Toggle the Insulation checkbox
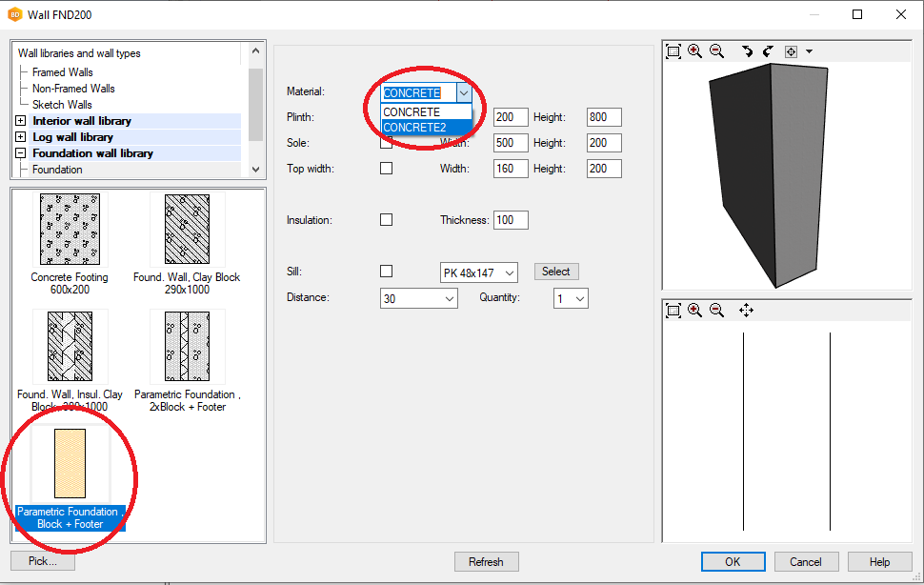 point(386,220)
